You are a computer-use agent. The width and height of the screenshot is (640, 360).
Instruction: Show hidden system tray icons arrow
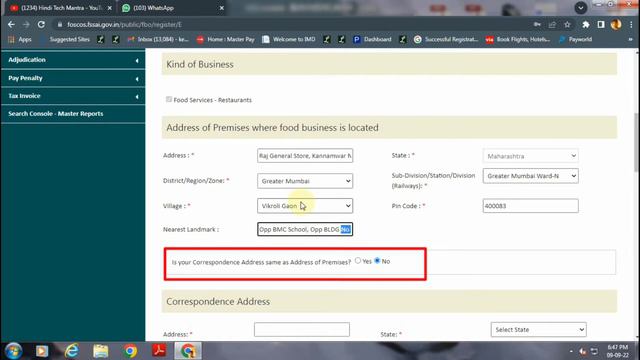pos(571,351)
